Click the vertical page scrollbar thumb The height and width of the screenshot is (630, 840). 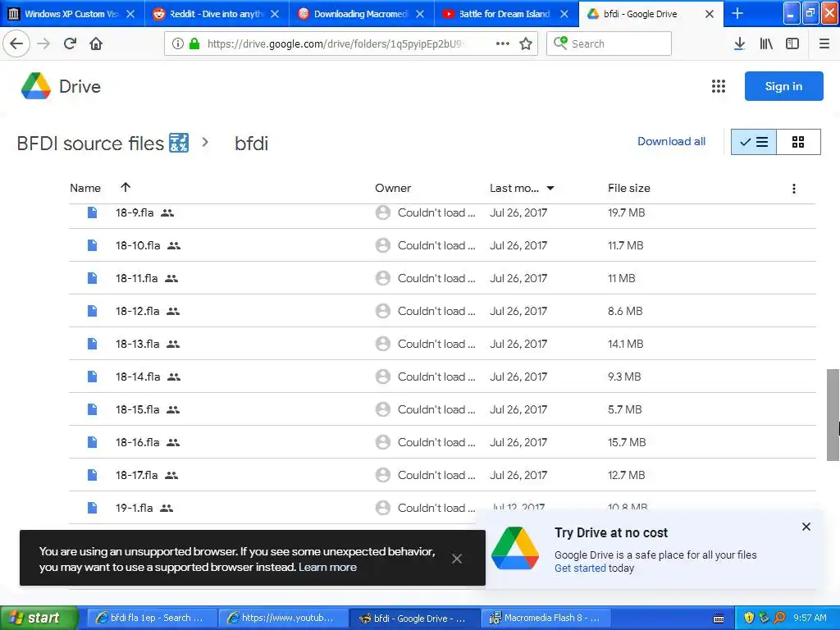click(x=833, y=414)
